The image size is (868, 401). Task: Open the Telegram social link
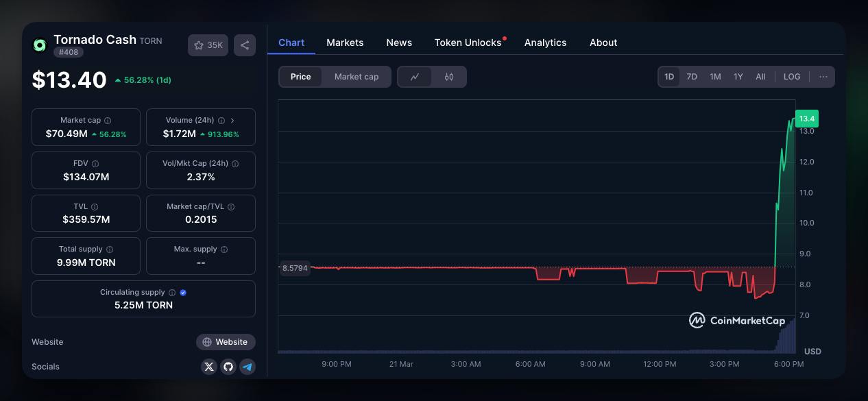[x=248, y=367]
